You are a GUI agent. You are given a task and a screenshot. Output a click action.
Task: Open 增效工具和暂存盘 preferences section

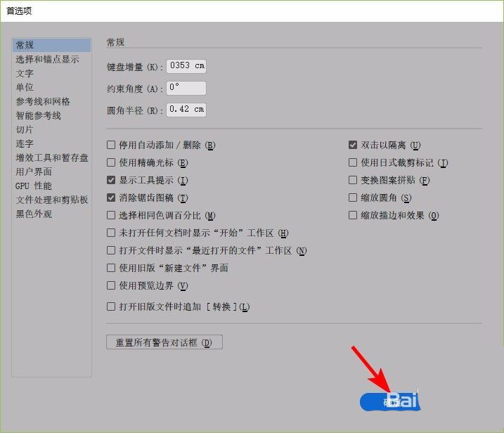tap(52, 157)
